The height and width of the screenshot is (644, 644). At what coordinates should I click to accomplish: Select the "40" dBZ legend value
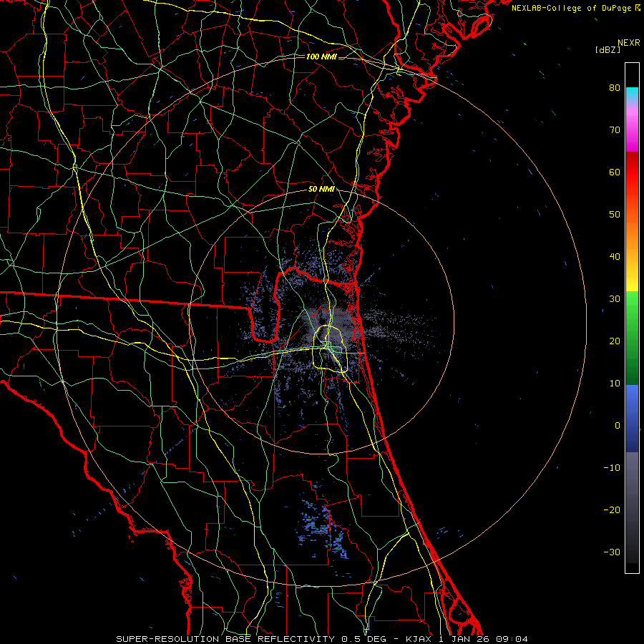pyautogui.click(x=615, y=257)
